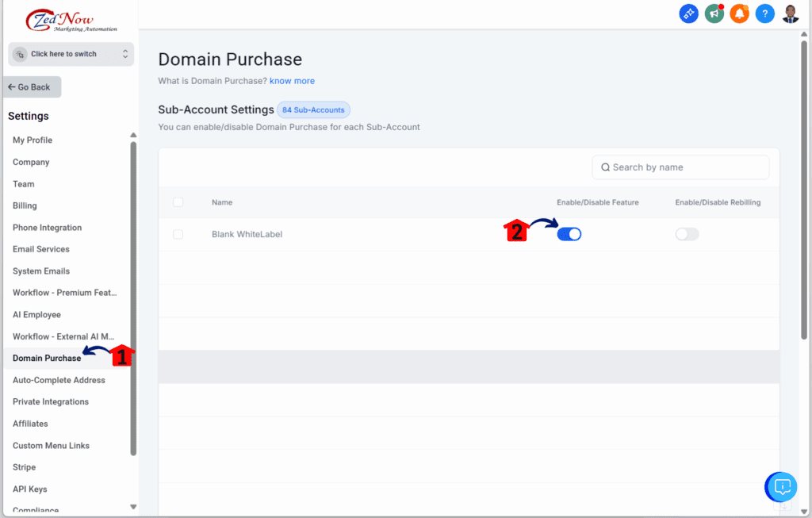Open the 'Click here to switch' account dropdown

[x=71, y=54]
